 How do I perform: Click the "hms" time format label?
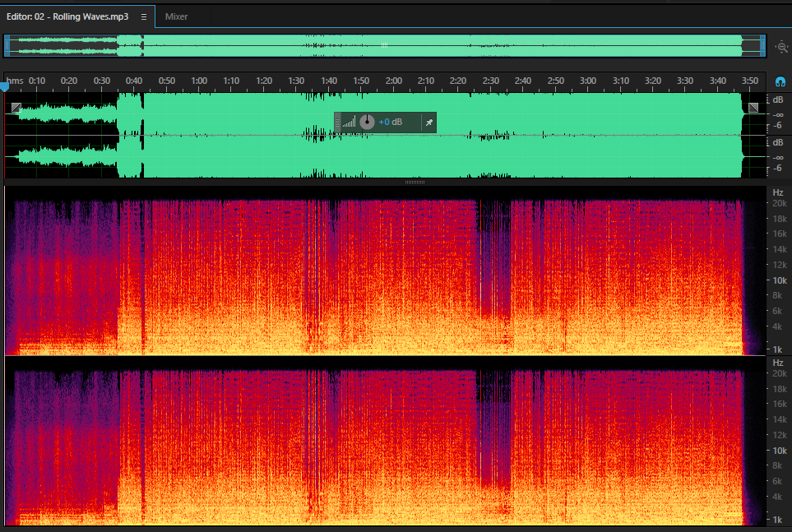point(15,81)
